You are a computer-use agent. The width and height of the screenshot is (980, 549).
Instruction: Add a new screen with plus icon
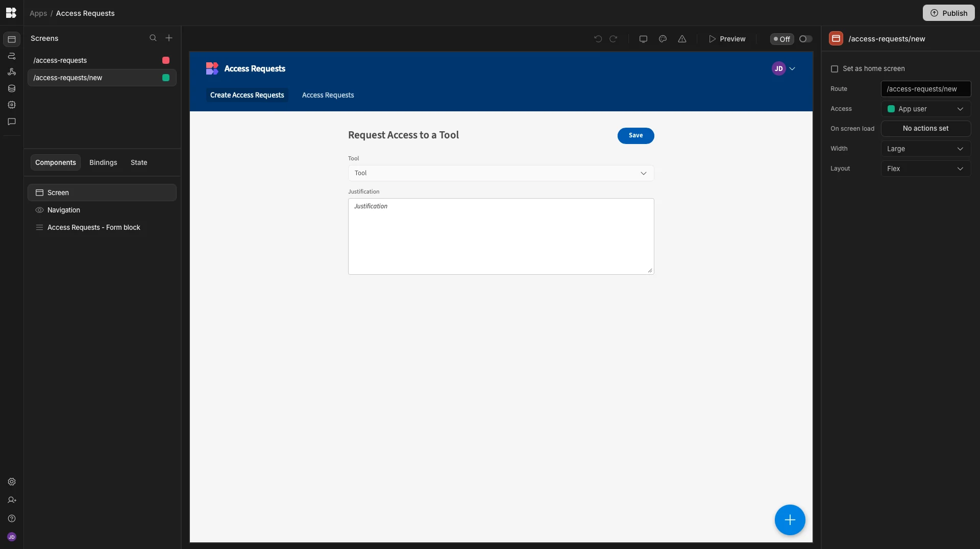coord(169,38)
